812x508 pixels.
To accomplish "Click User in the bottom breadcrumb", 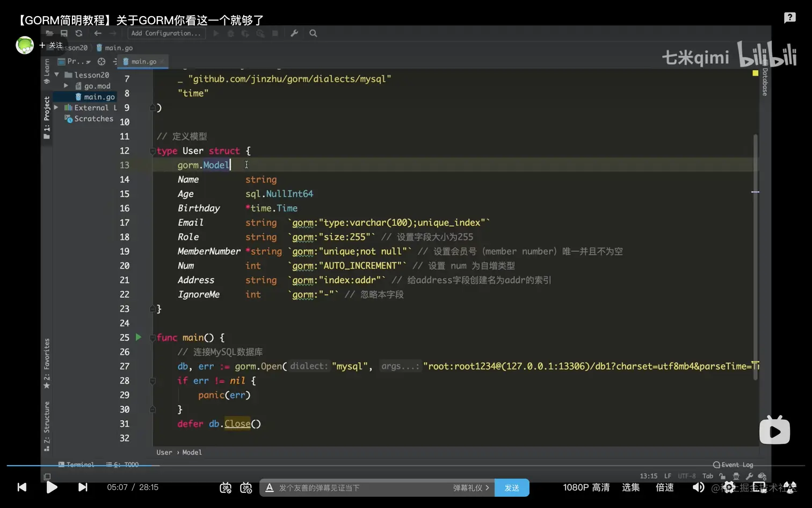I will (164, 453).
